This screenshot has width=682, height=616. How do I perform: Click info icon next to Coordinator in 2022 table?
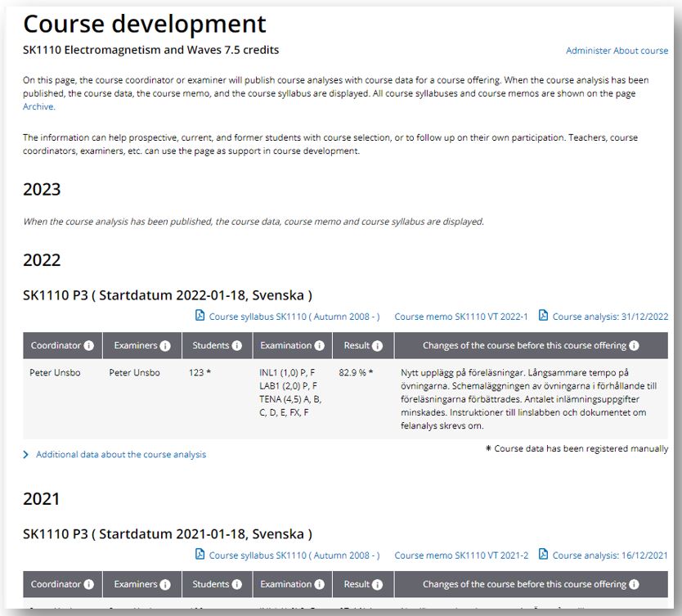point(88,346)
